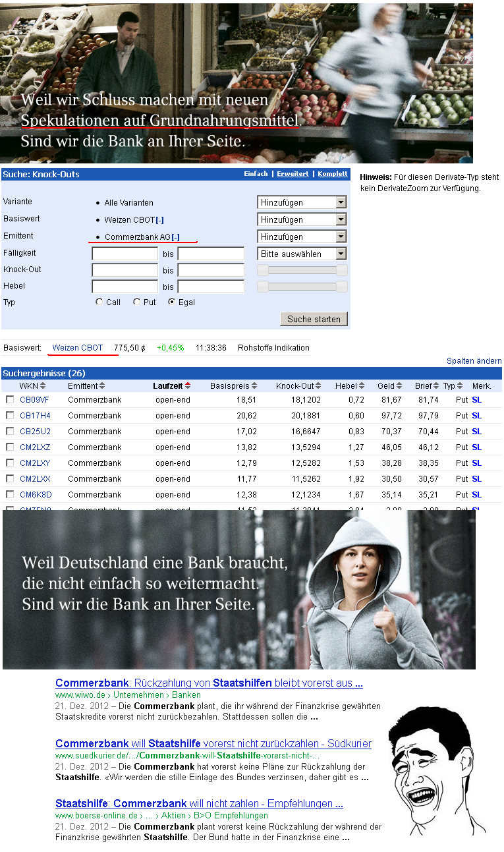The width and height of the screenshot is (504, 852).
Task: Tick the checkbox for CM2LXY
Action: [x=10, y=463]
